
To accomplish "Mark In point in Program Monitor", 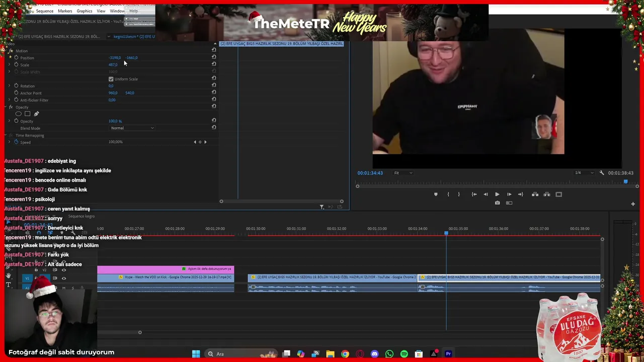I will 448,194.
